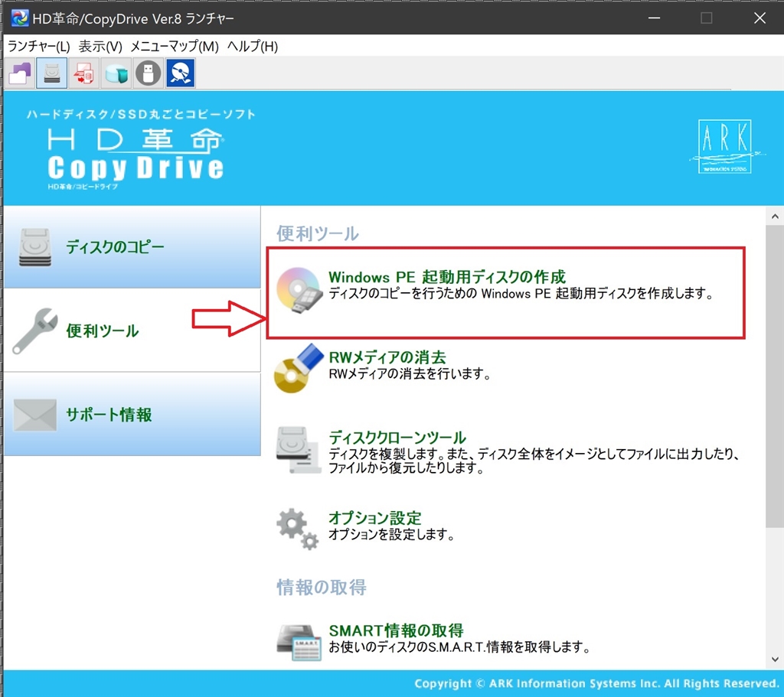Click the blue disc utility toolbar icon
Image resolution: width=784 pixels, height=697 pixels.
tap(181, 73)
